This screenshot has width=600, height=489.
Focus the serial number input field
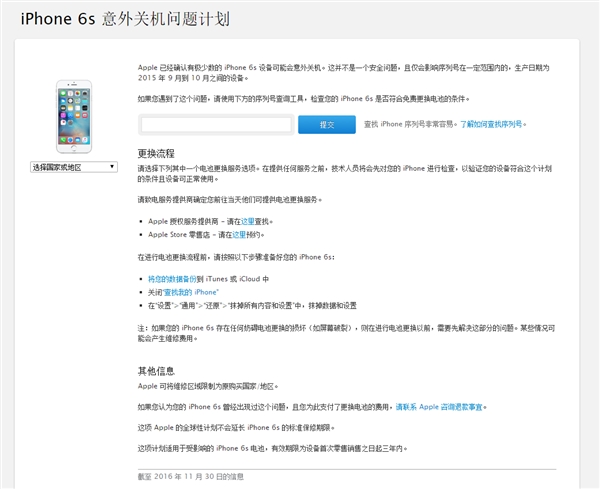coord(216,125)
